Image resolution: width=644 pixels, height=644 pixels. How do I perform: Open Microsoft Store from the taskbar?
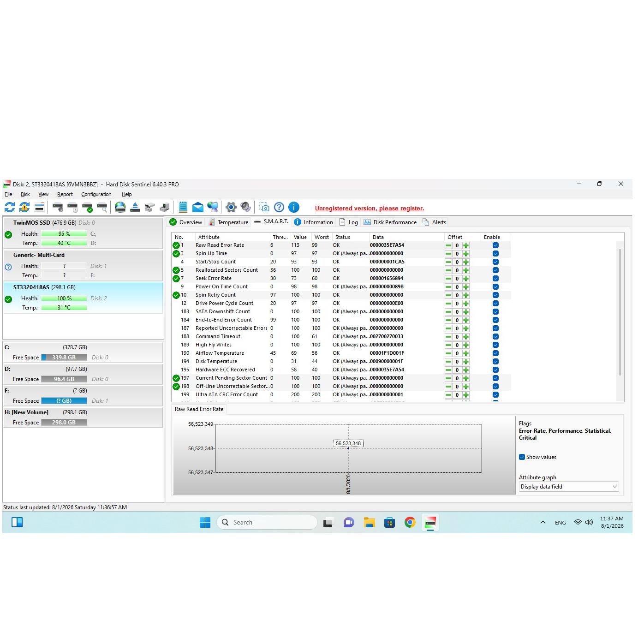[x=389, y=522]
